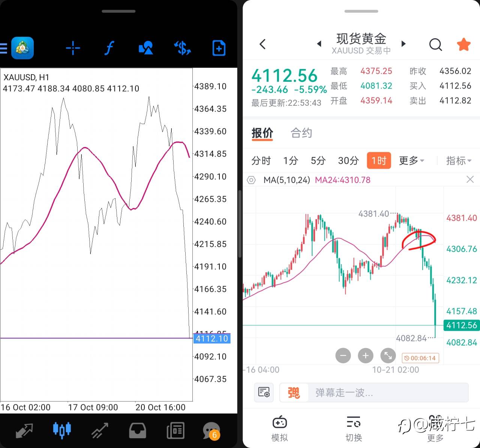Open the indicators function icon

[x=109, y=48]
